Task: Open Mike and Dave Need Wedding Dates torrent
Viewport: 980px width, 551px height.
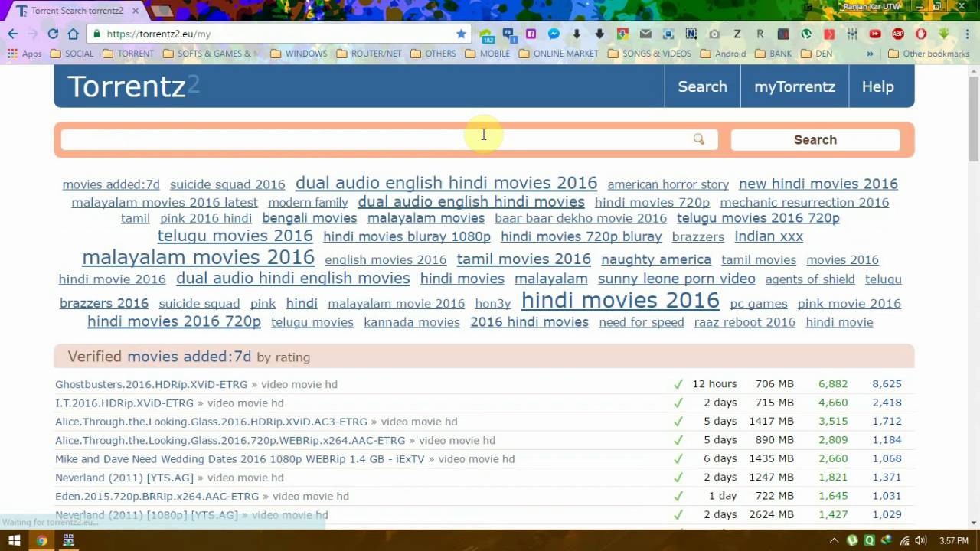Action: point(240,458)
